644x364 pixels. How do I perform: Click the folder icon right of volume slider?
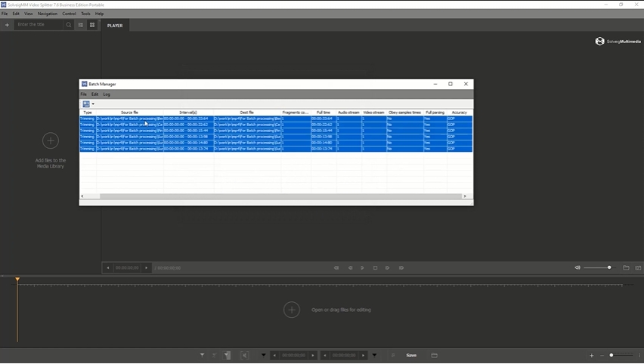click(x=626, y=267)
